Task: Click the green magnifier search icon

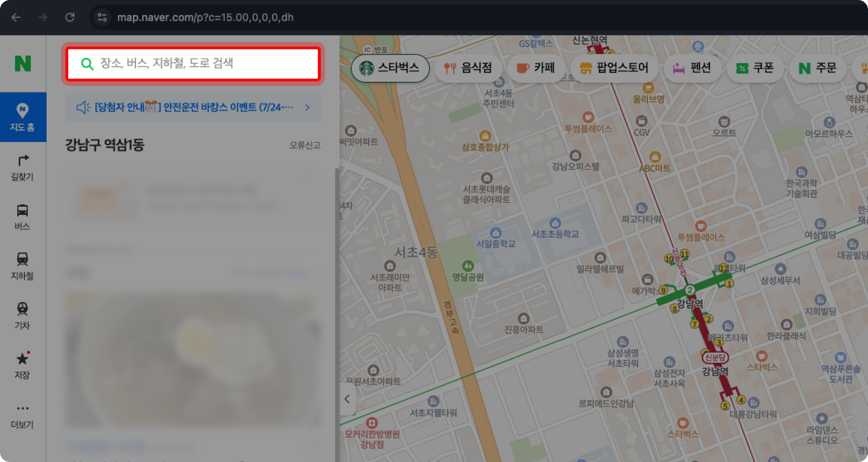Action: 87,64
